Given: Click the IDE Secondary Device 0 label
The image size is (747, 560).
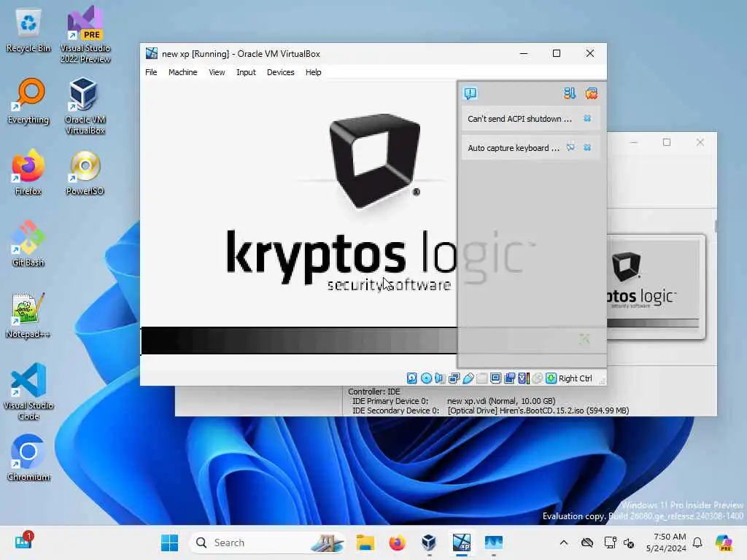Looking at the screenshot, I should [395, 411].
